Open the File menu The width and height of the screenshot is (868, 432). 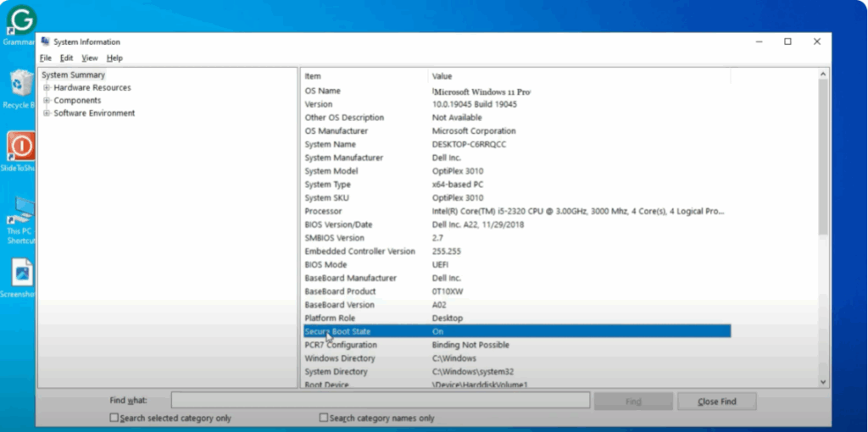coord(46,58)
